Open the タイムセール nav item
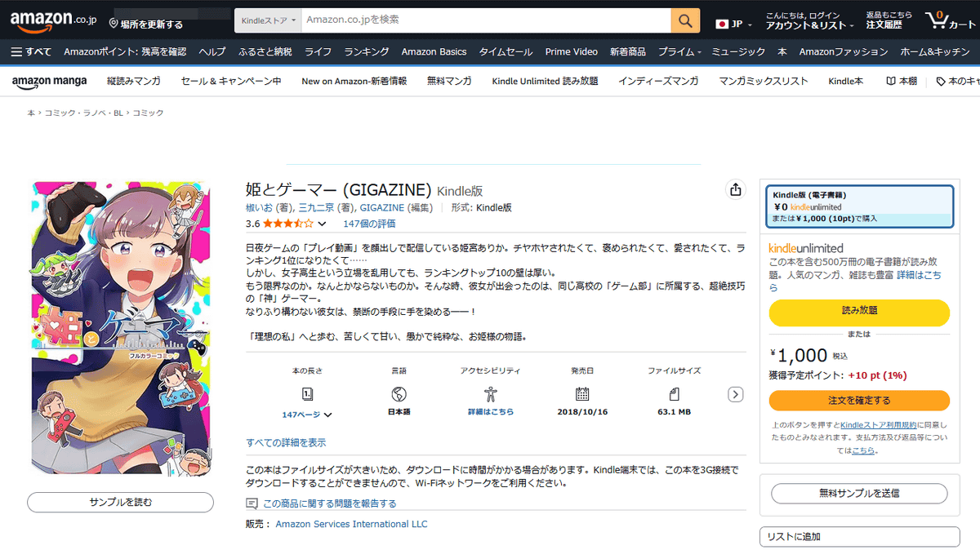The image size is (980, 550). 506,52
